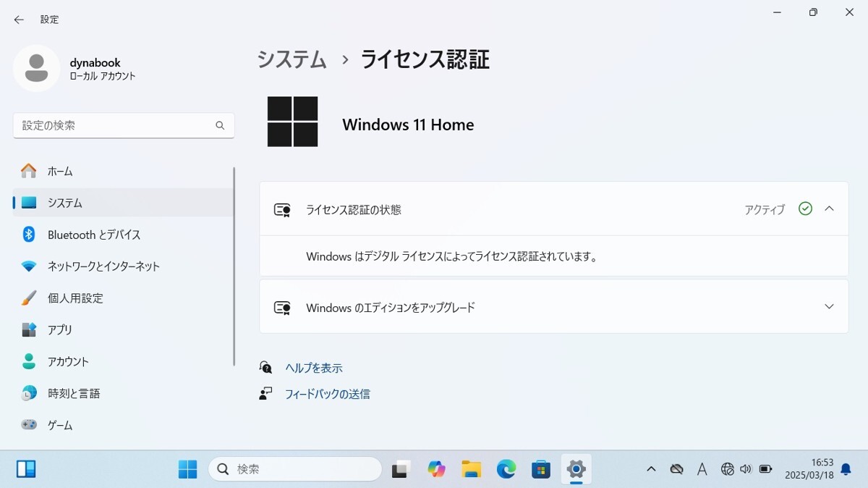Click the taskbar 検索 box
This screenshot has width=868, height=488.
point(295,469)
